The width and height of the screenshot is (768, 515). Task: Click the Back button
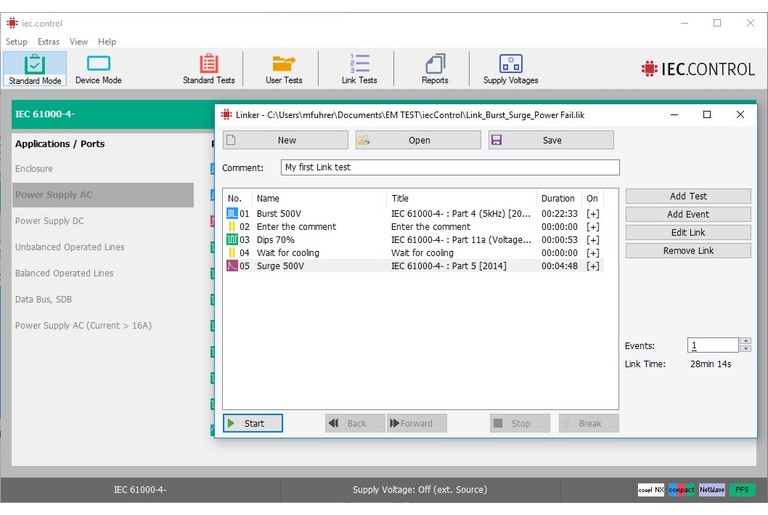pos(355,423)
